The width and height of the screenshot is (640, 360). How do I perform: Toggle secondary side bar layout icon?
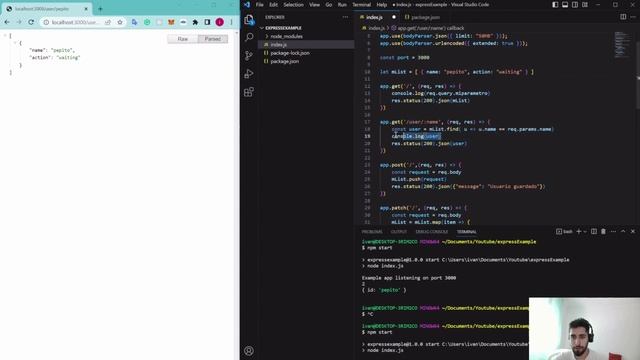(575, 4)
